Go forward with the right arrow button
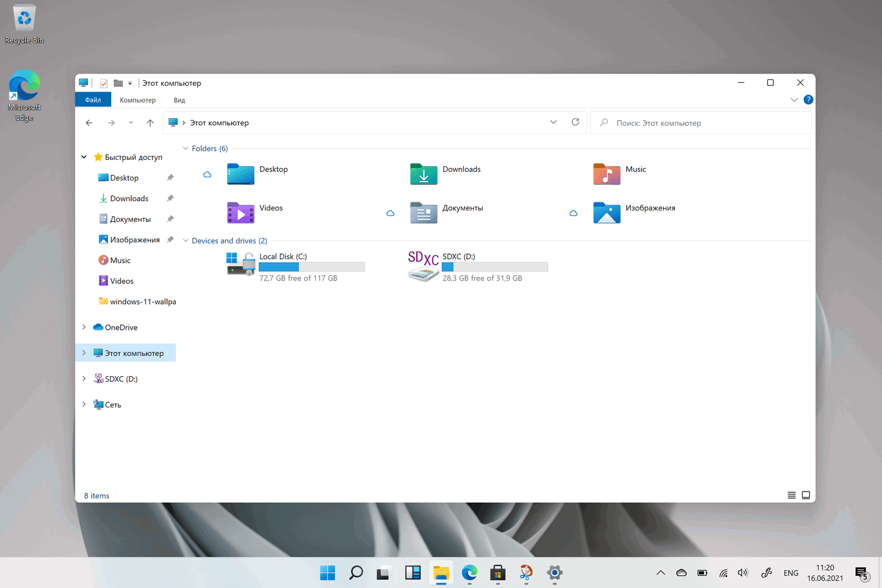Screen dimensions: 882x588 111,123
